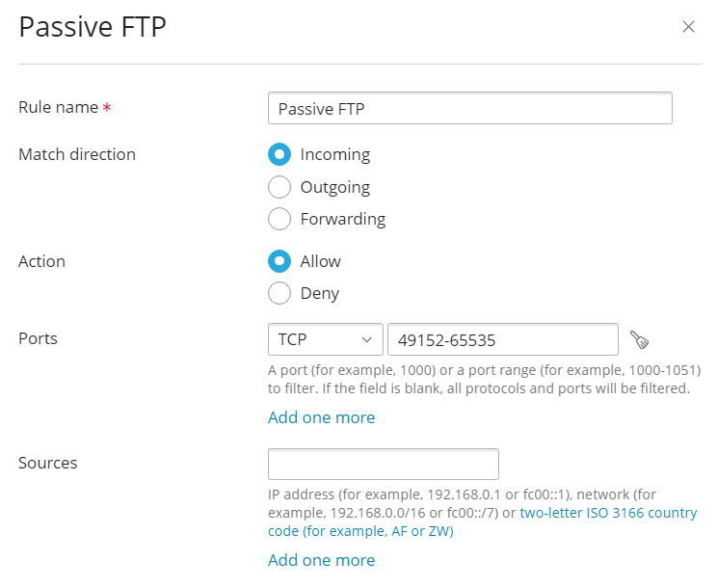Open the two-letter ISO 3166 country code link
Viewport: 717px width, 588px height.
pos(608,514)
